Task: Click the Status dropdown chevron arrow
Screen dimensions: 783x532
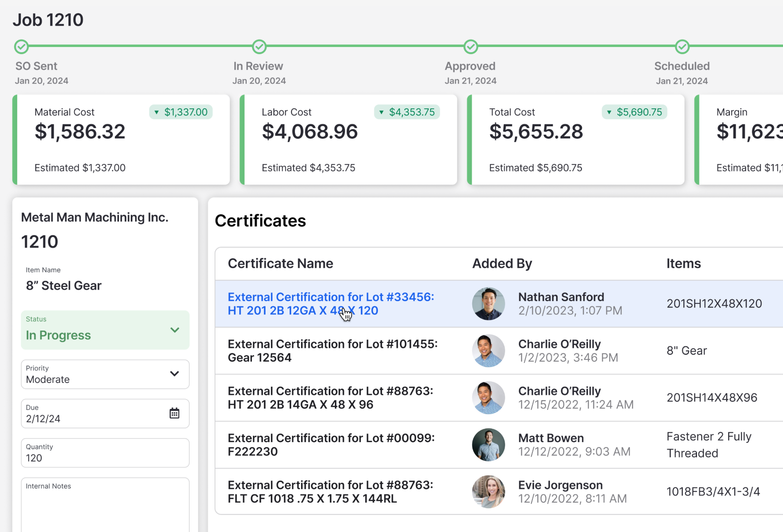Action: coord(175,330)
